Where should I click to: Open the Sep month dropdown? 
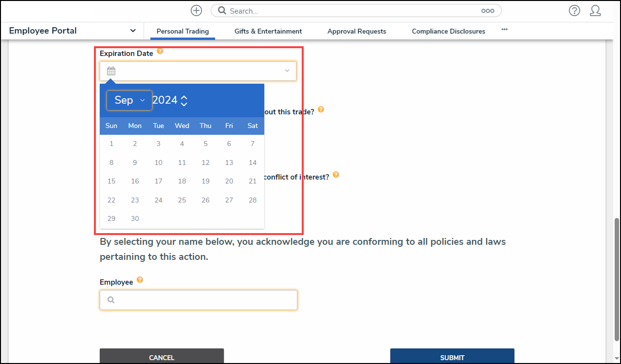coord(129,100)
